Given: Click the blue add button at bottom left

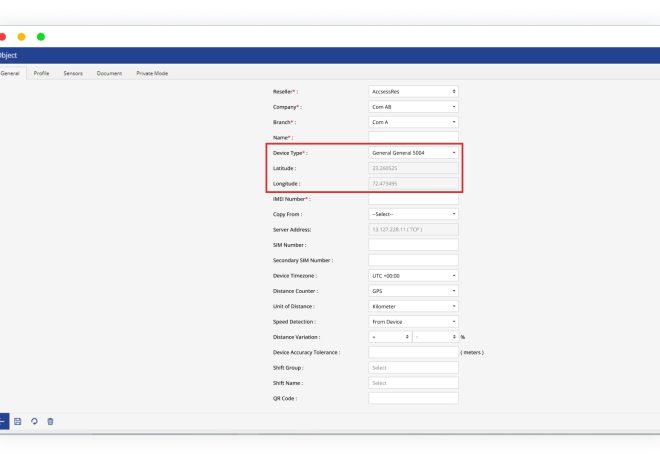Looking at the screenshot, I should tap(3, 421).
